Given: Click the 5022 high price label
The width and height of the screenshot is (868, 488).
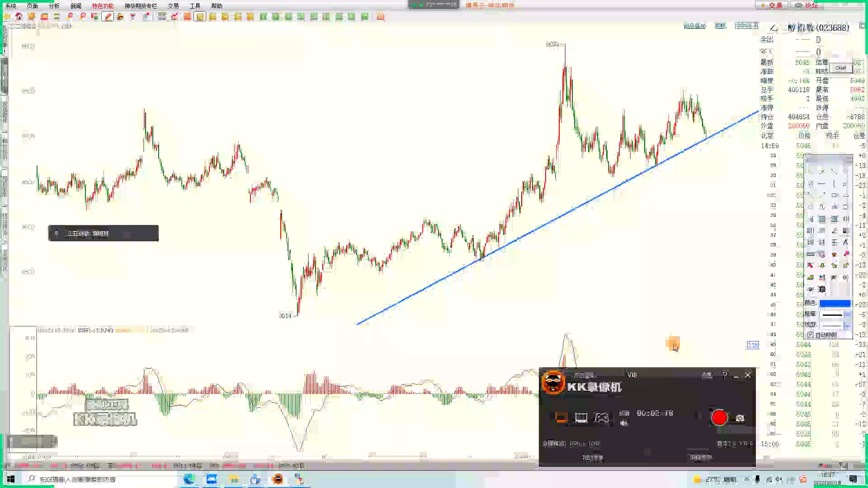Looking at the screenshot, I should [552, 44].
